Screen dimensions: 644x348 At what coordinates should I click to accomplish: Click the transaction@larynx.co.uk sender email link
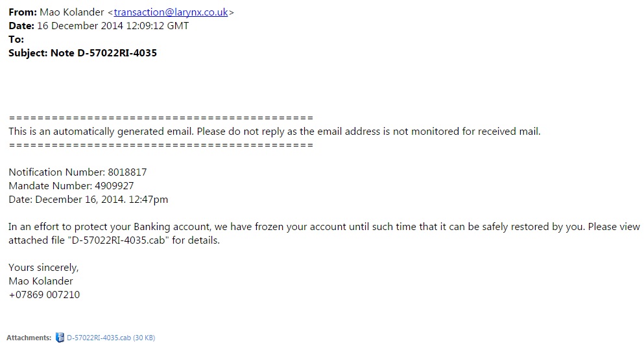point(171,12)
